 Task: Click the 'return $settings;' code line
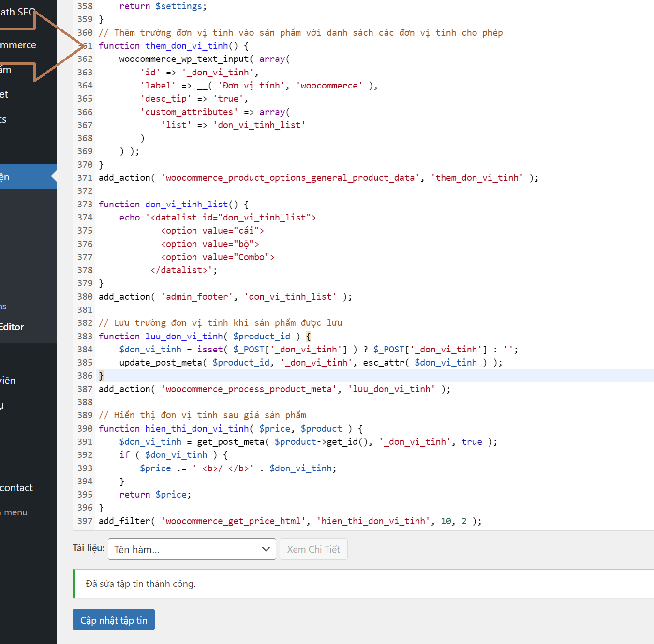point(163,6)
